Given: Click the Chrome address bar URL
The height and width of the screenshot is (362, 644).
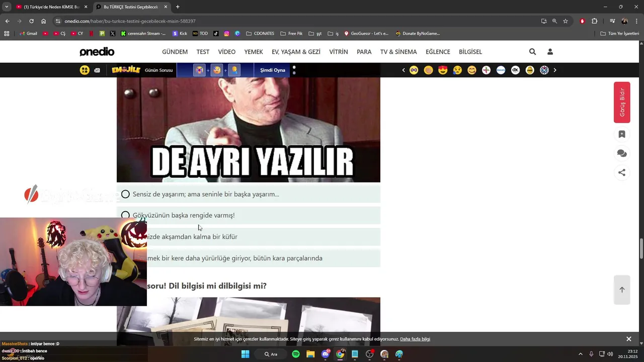Looking at the screenshot, I should point(130,21).
